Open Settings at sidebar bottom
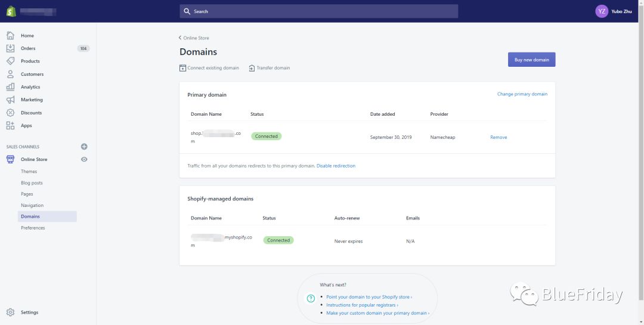The image size is (644, 325). pos(30,312)
